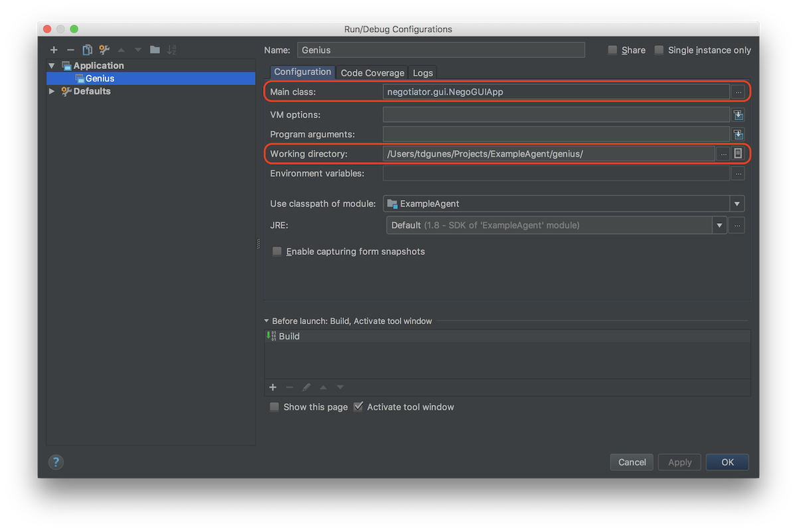Switch to the Logs tab
The image size is (797, 532).
click(422, 73)
